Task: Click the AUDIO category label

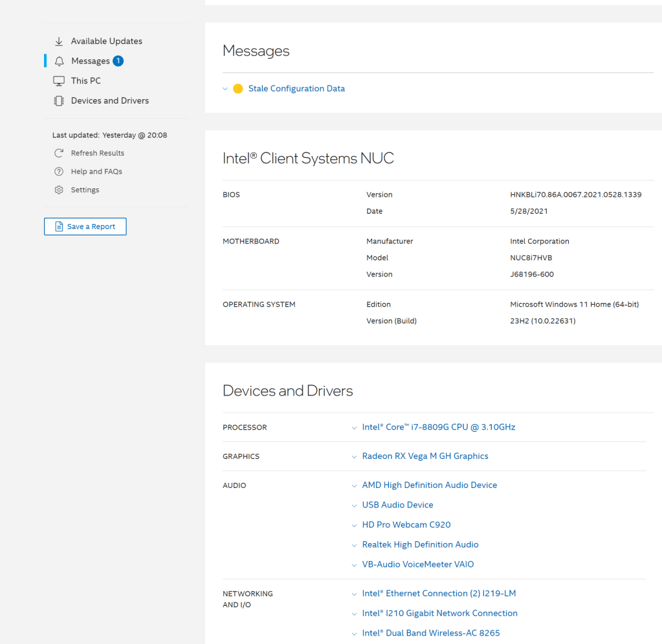Action: pos(234,485)
